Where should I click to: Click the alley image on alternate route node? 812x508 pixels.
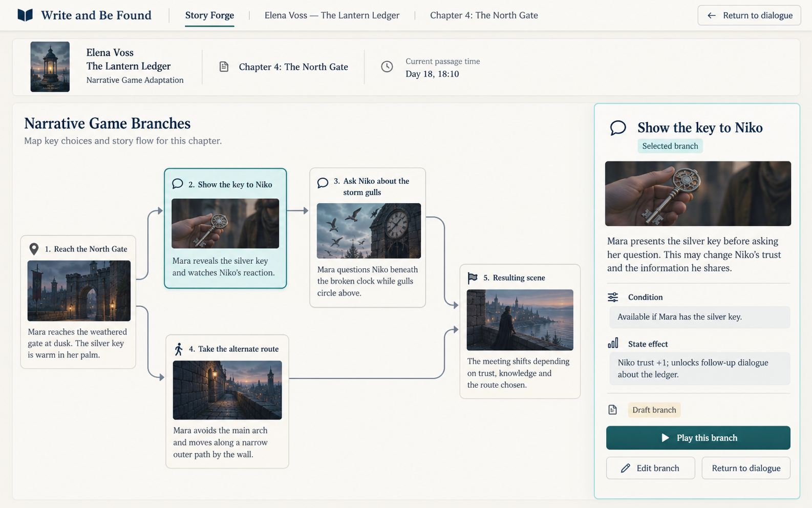pos(227,390)
